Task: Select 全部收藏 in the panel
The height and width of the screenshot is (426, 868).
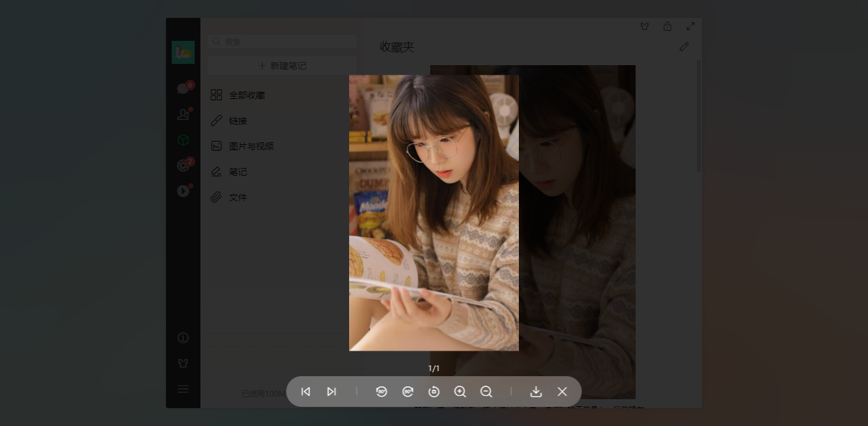Action: pyautogui.click(x=247, y=95)
